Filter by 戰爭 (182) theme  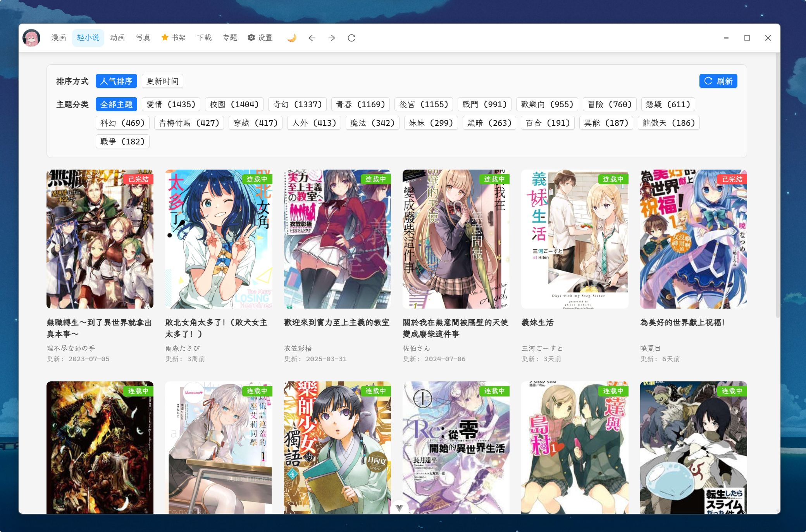click(122, 141)
